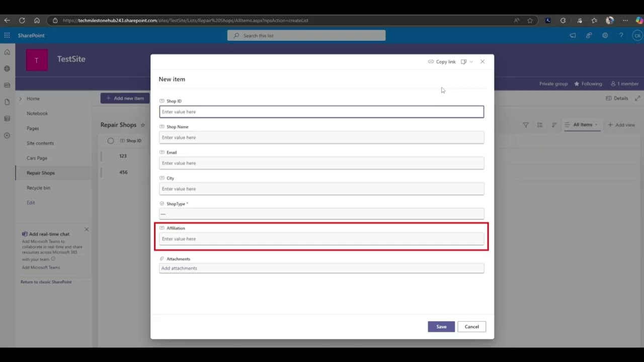Viewport: 644px width, 362px height.
Task: Open Home in the left app rail
Action: coord(7,52)
